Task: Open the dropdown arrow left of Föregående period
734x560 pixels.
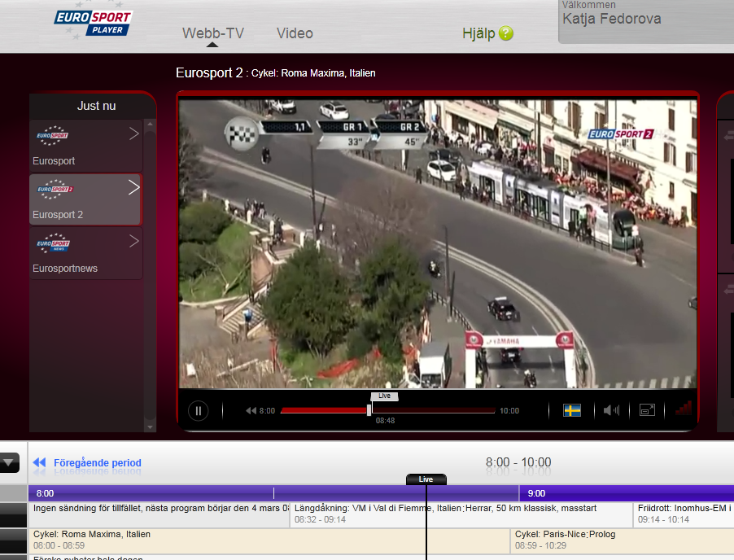Action: pos(10,463)
